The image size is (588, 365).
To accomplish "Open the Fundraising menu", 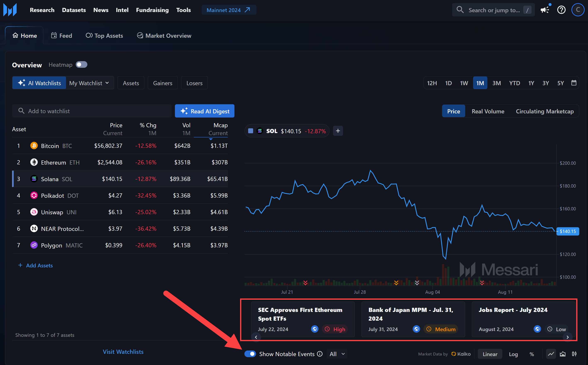I will pyautogui.click(x=152, y=10).
